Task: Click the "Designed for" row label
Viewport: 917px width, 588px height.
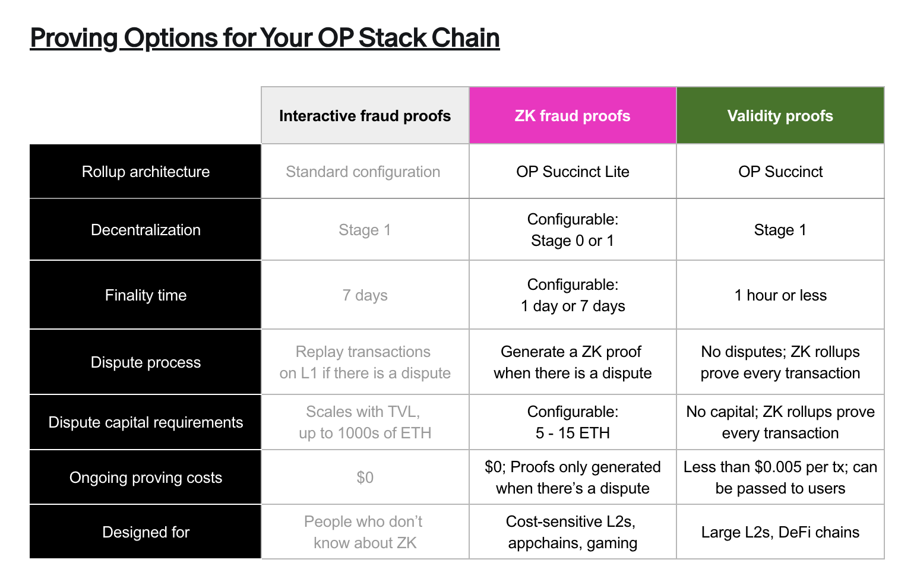Action: click(x=146, y=532)
